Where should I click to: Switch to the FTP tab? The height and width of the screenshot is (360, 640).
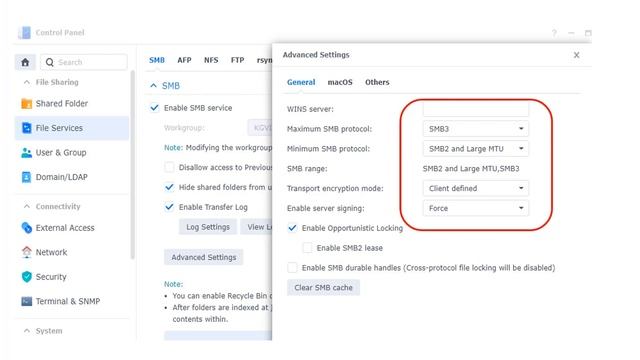237,60
